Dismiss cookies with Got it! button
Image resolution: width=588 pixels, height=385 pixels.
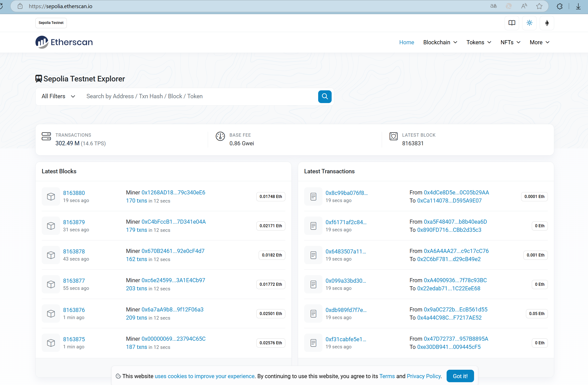click(460, 376)
